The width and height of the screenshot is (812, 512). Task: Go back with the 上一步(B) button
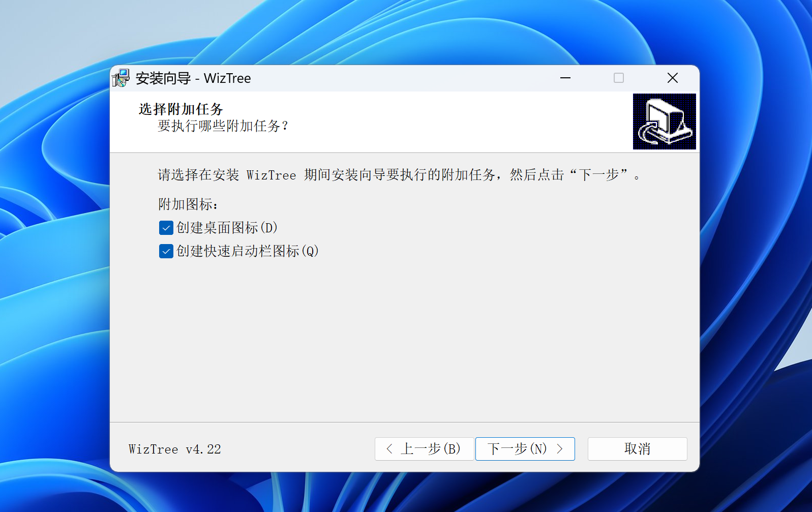click(x=424, y=449)
